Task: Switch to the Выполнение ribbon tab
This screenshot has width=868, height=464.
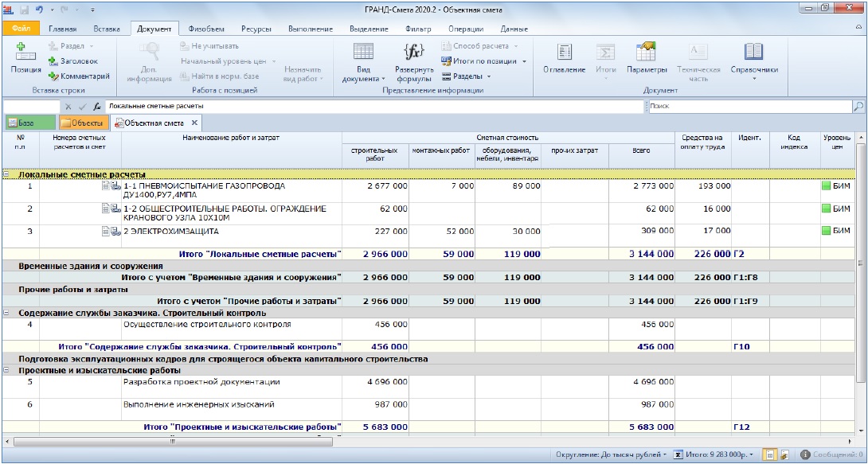Action: pyautogui.click(x=311, y=29)
